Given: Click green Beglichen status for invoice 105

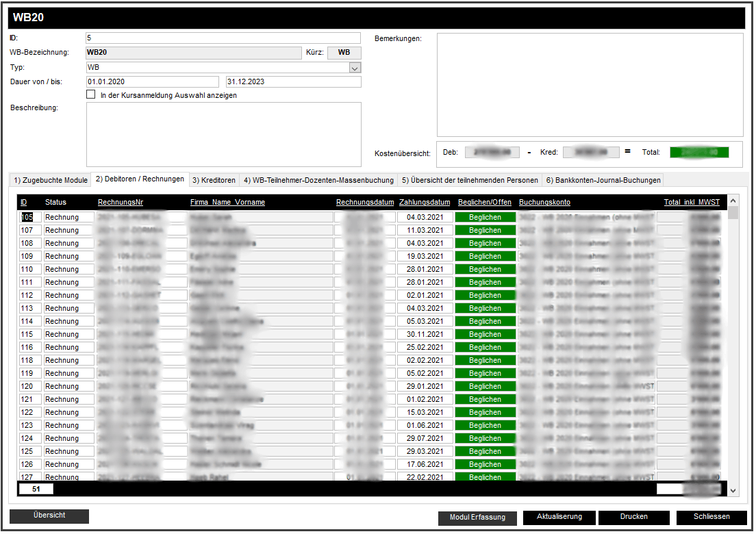Looking at the screenshot, I should pos(485,217).
